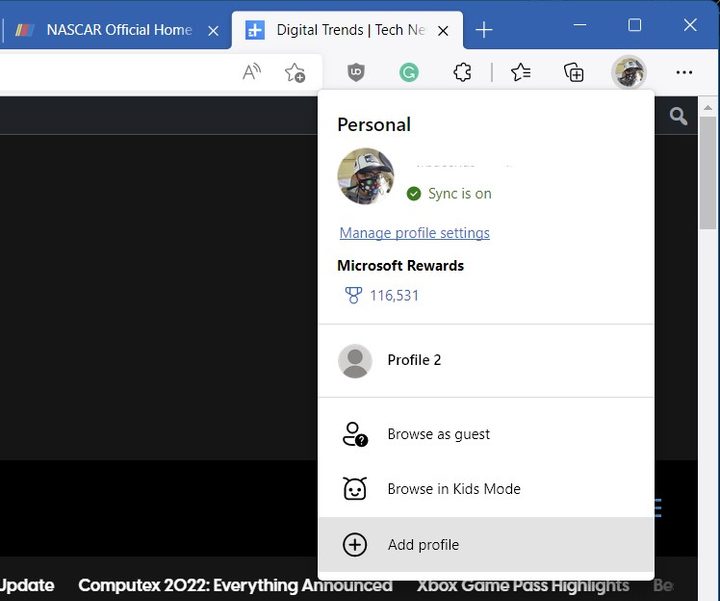Image resolution: width=720 pixels, height=601 pixels.
Task: Open the uBlock Origin shield extension
Action: click(356, 73)
